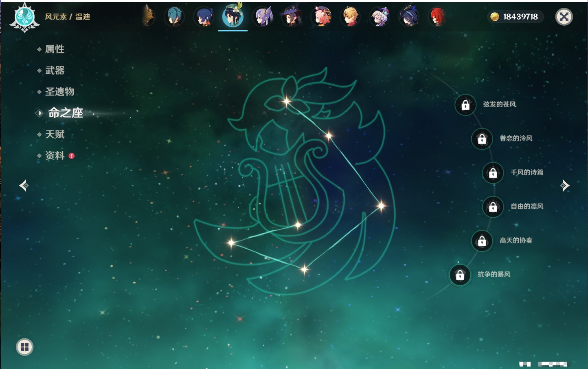
Task: Select the dark-blue-haired portrait with hair bun
Action: pyautogui.click(x=204, y=17)
